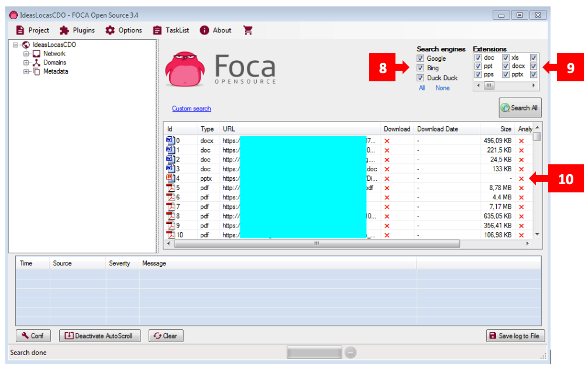Toggle the Bing search engine checkbox
The width and height of the screenshot is (588, 369).
420,68
